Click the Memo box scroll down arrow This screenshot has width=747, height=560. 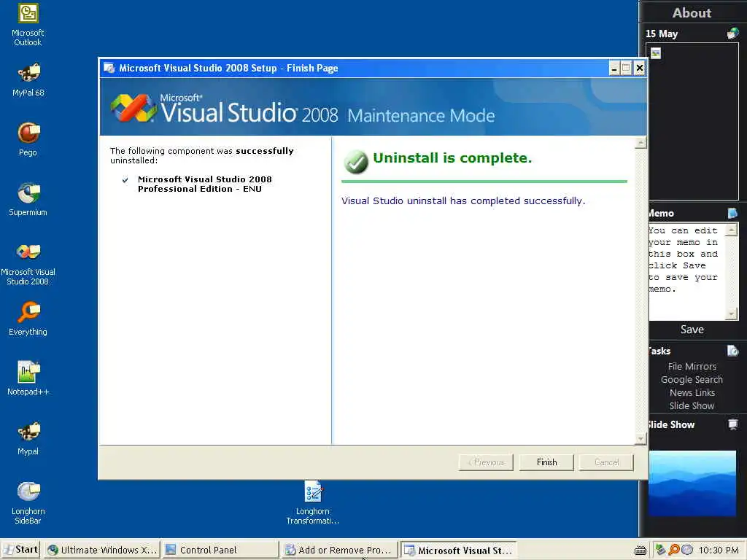[731, 314]
